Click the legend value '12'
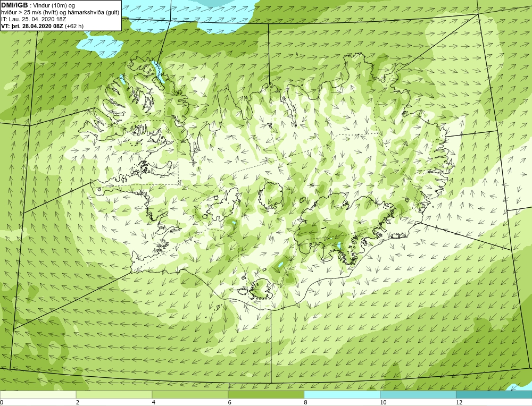The image size is (532, 406). (x=459, y=402)
